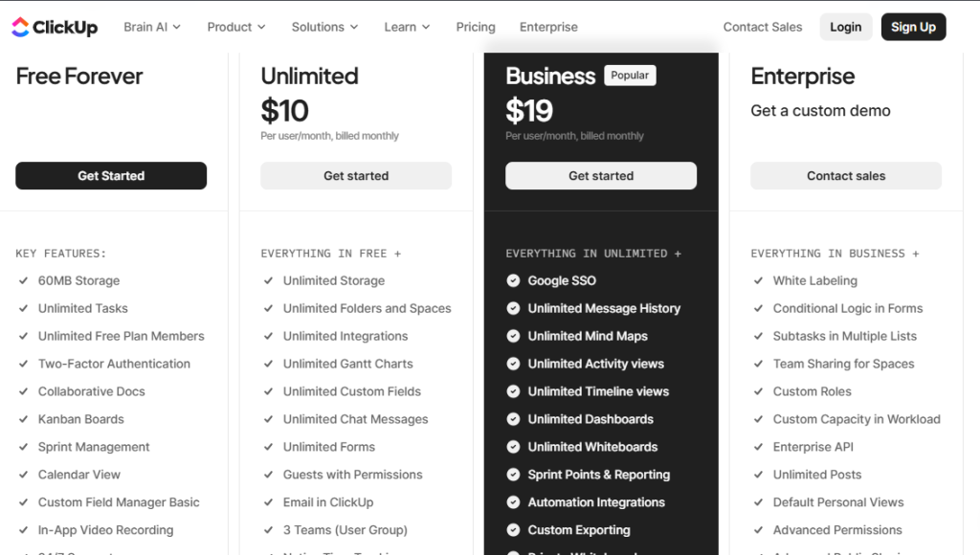Click checkmark icon next to Unlimited Mind Maps
Screen dimensions: 980x555
coord(513,336)
